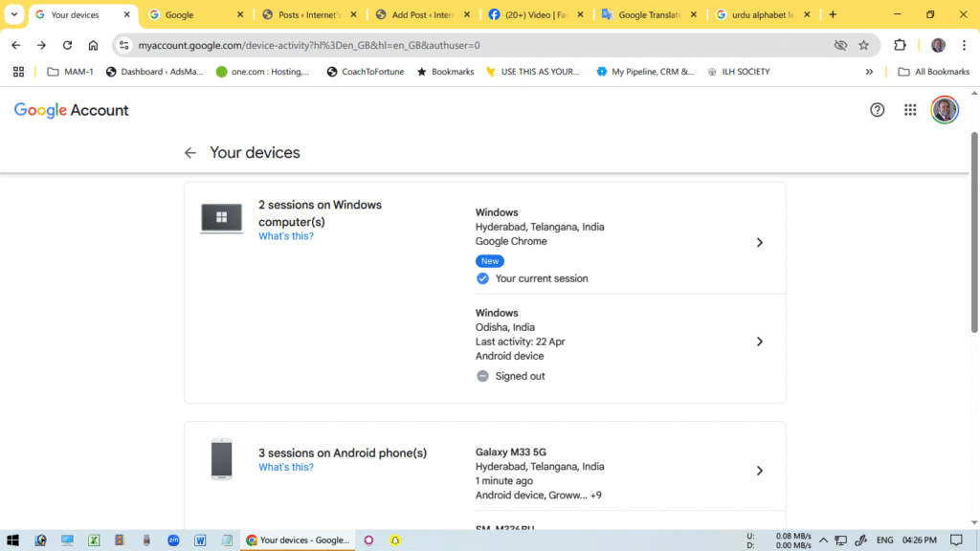Close the Your devices tab
The width and height of the screenshot is (980, 551).
[x=127, y=14]
